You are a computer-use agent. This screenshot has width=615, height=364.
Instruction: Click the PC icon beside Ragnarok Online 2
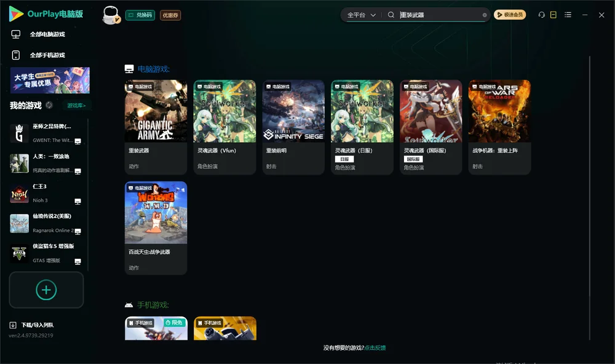pyautogui.click(x=77, y=231)
